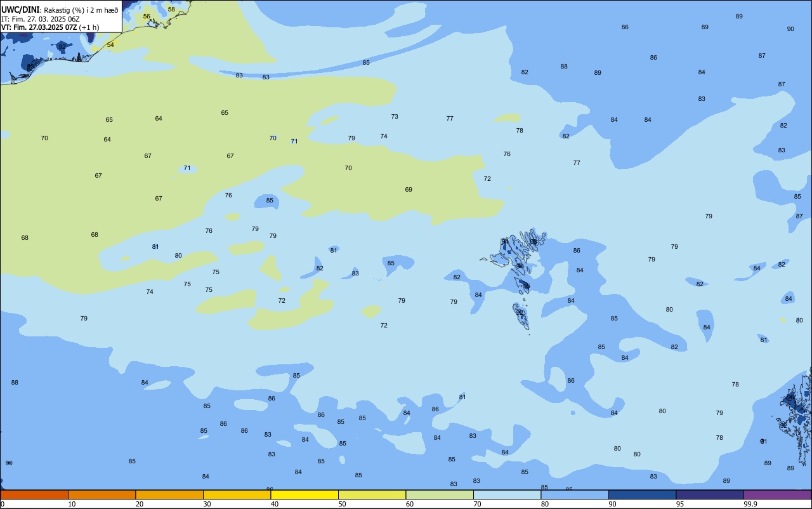812x509 pixels.
Task: Click the legend tick label '50'
Action: tap(342, 504)
